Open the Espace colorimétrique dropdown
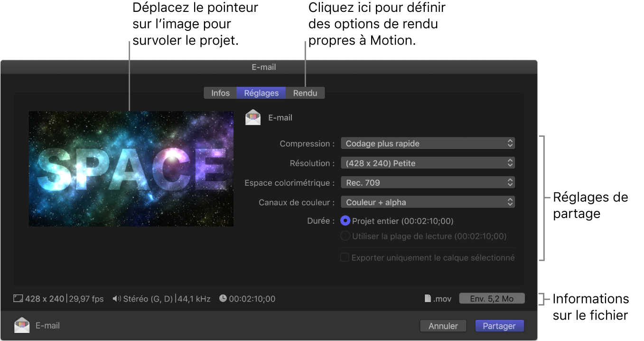The width and height of the screenshot is (644, 341). tap(428, 182)
